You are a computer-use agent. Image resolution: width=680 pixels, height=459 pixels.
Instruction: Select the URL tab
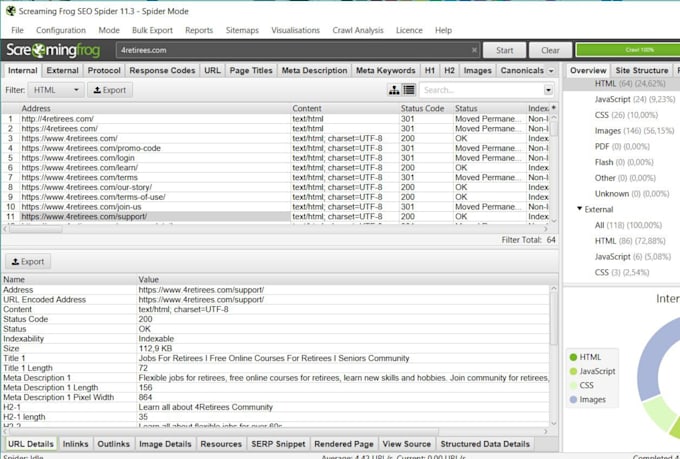tap(212, 70)
